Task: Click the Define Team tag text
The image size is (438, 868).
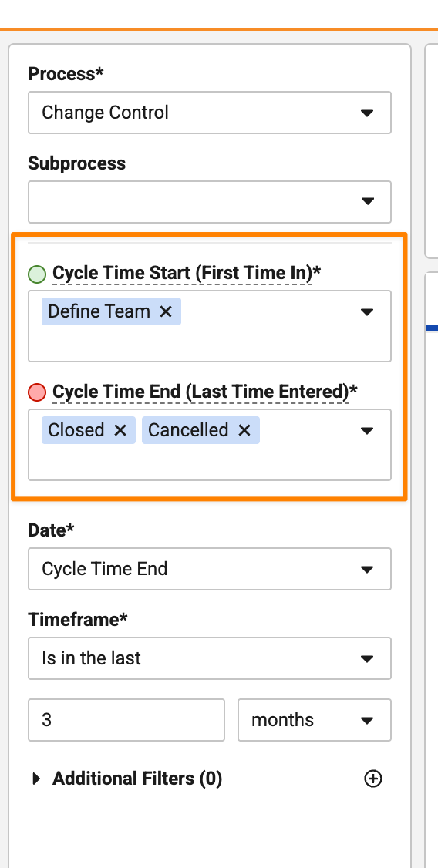Action: coord(99,311)
